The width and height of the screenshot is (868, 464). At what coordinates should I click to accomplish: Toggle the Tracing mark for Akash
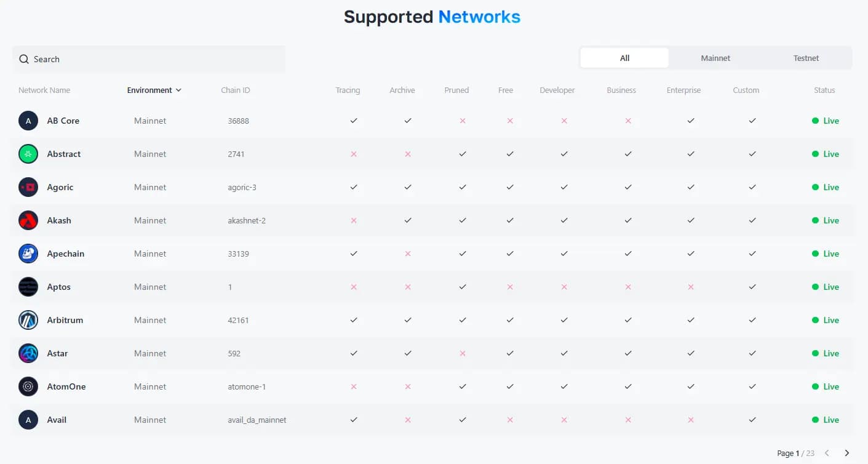coord(354,220)
